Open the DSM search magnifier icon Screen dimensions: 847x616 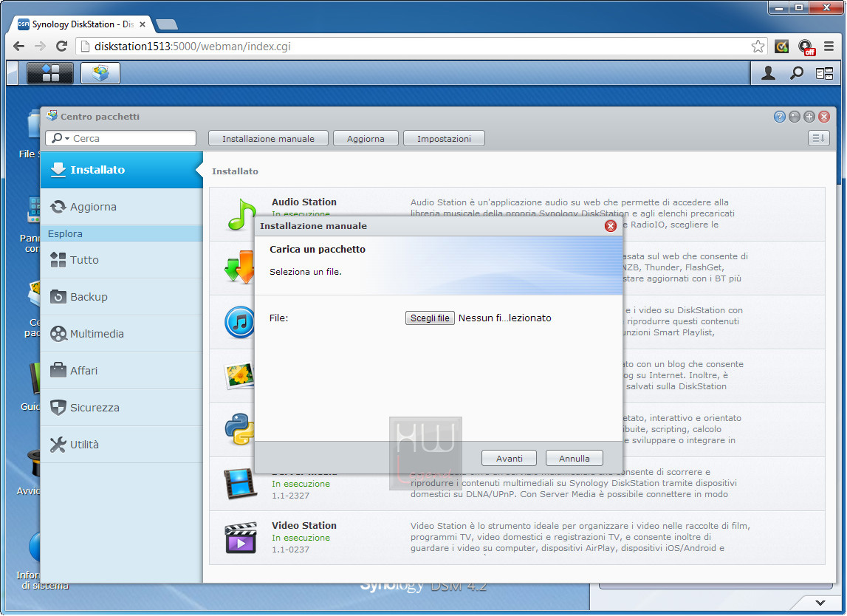tap(797, 73)
